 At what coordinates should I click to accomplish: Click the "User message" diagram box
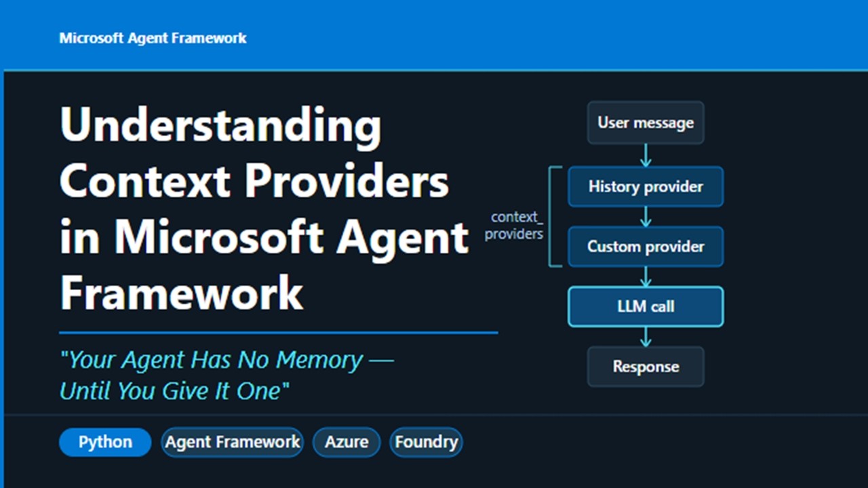point(646,123)
